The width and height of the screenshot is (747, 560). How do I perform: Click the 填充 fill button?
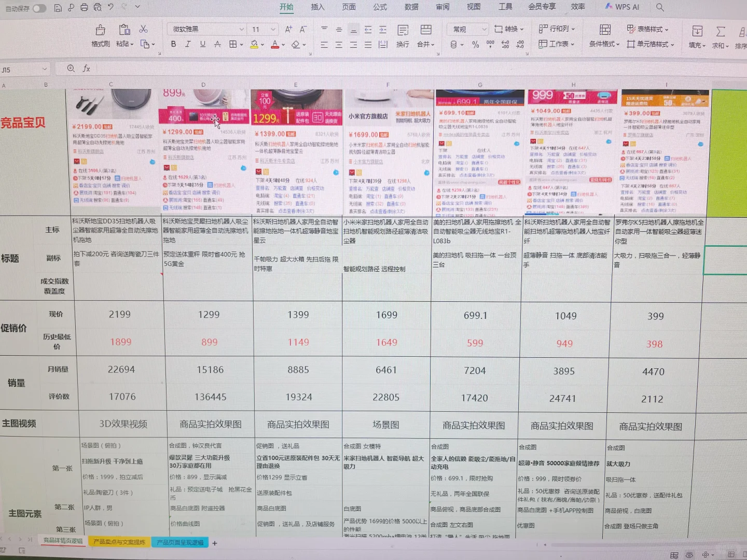click(x=697, y=37)
